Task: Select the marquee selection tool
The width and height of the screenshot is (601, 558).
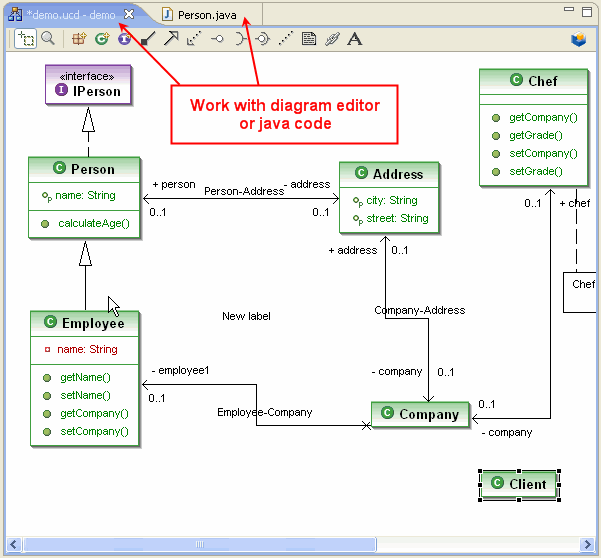Action: pos(26,39)
